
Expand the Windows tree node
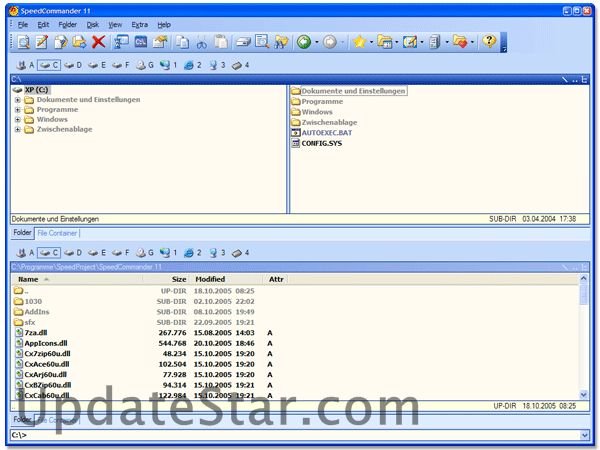[18, 120]
